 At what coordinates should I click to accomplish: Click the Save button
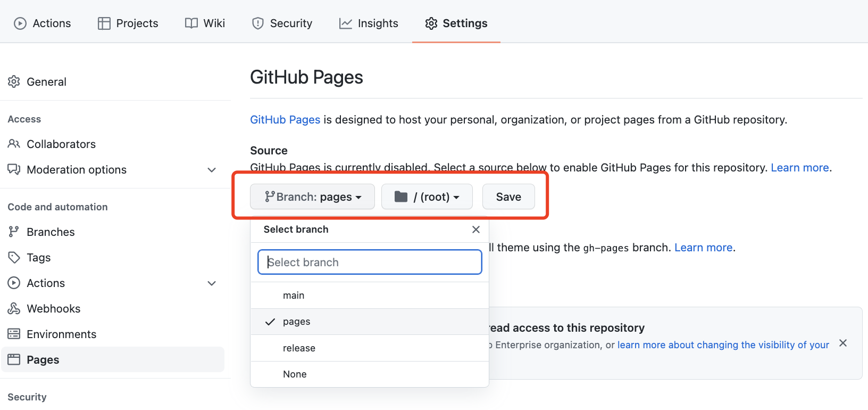pyautogui.click(x=508, y=197)
